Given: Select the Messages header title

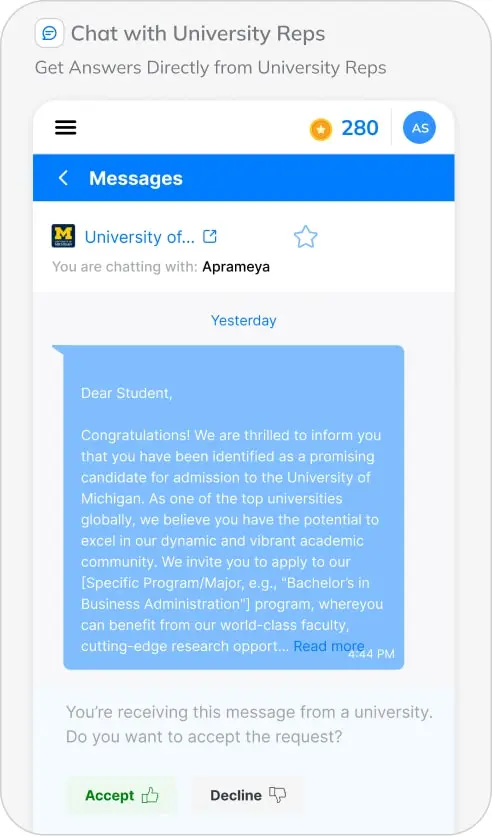Looking at the screenshot, I should (x=136, y=178).
